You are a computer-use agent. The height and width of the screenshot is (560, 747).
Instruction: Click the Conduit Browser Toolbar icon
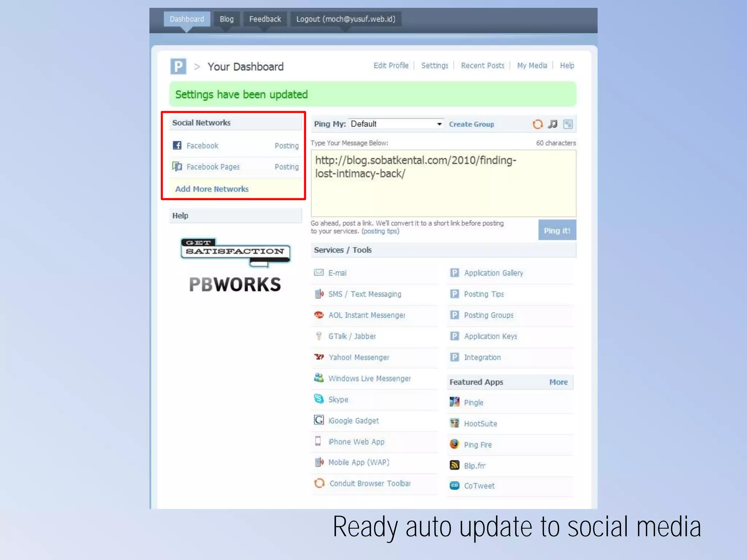[x=319, y=483]
